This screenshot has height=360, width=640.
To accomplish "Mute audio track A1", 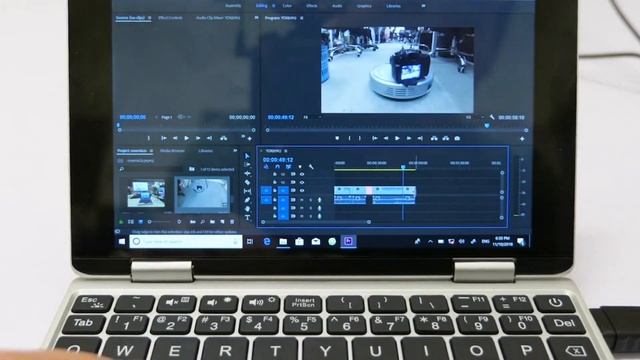I will point(302,200).
